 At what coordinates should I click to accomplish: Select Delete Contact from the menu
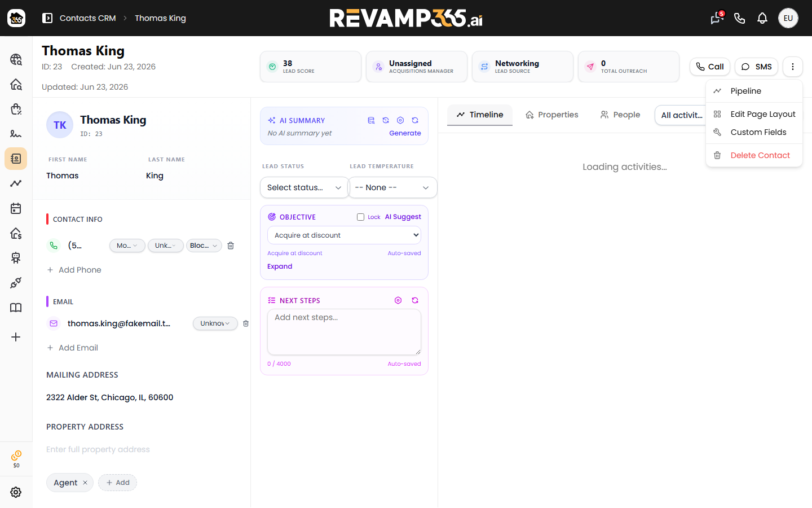pyautogui.click(x=754, y=155)
